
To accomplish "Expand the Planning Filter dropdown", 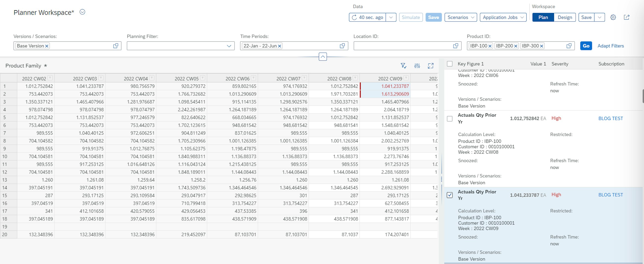I will click(x=229, y=46).
